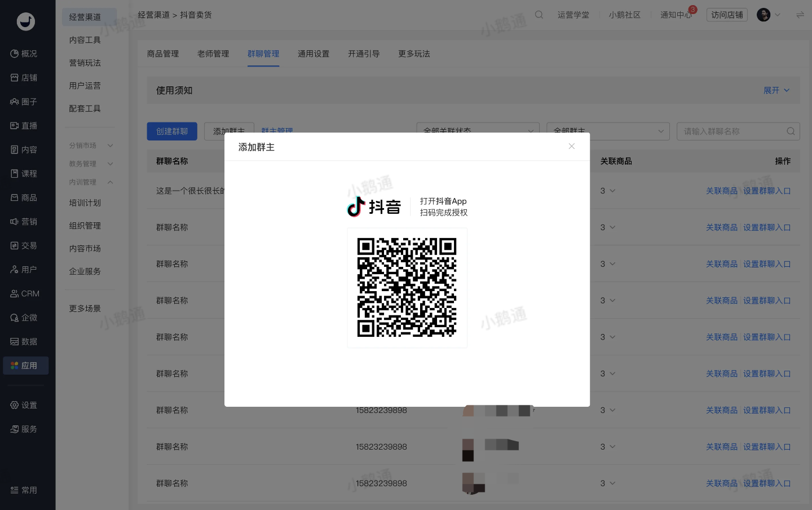Open 课程 courses in sidebar
Viewport: 812px width, 510px height.
pyautogui.click(x=24, y=174)
